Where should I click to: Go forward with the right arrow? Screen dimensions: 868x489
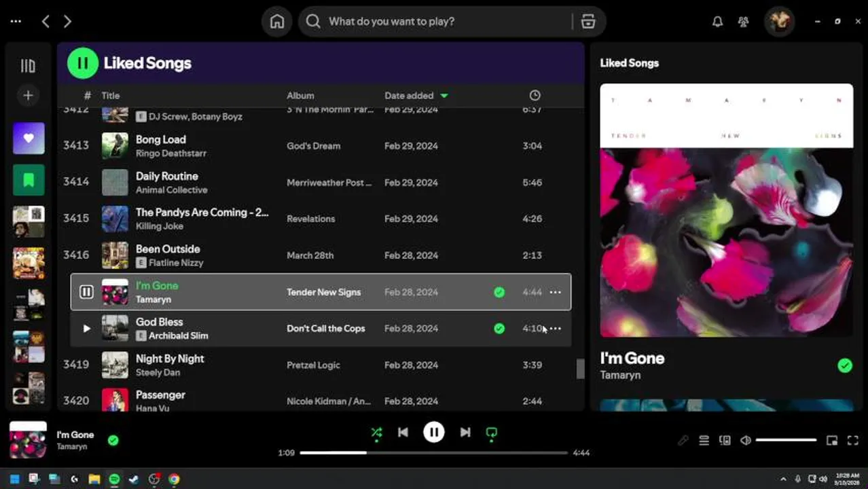click(67, 21)
